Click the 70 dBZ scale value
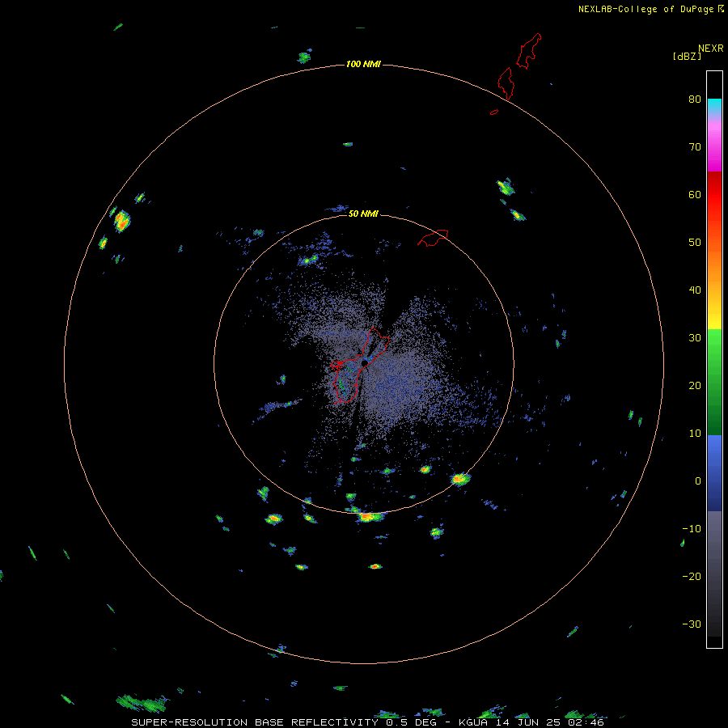 pos(695,146)
